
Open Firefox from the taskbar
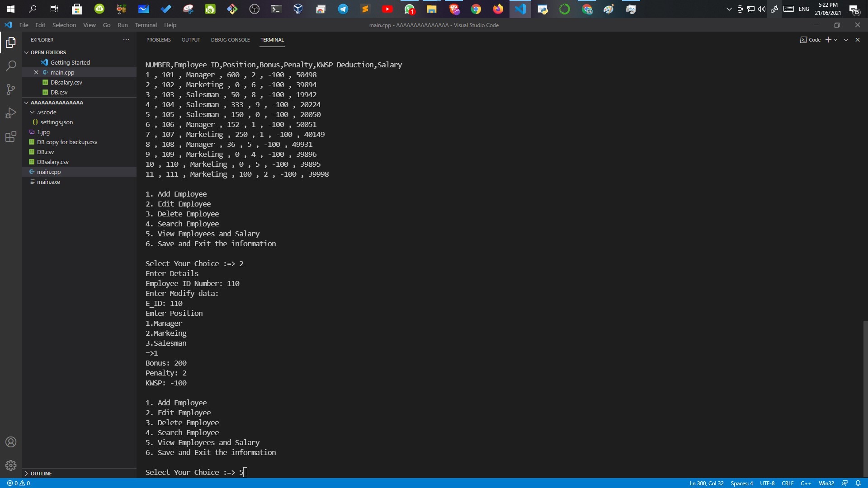pos(498,9)
